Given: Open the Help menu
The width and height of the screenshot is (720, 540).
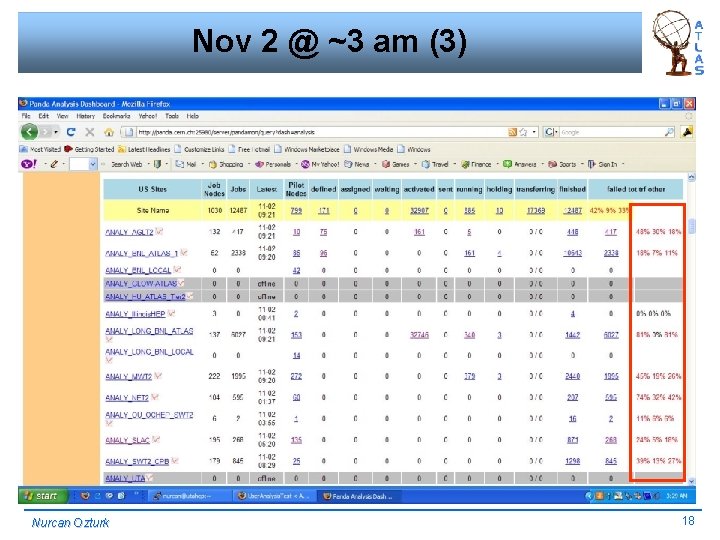Looking at the screenshot, I should [x=192, y=116].
